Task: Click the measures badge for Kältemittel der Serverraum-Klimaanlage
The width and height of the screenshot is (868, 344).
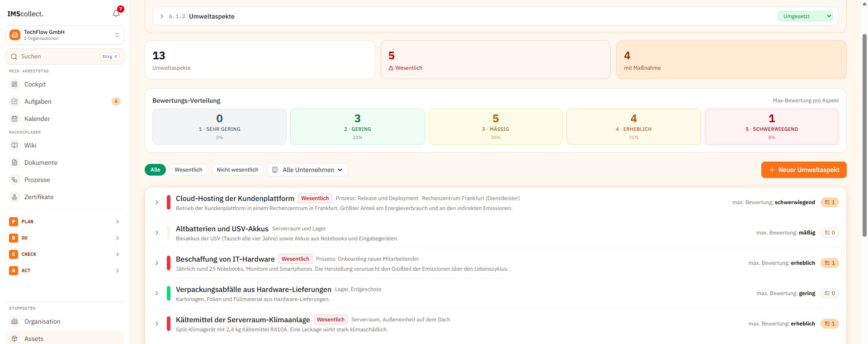Action: [x=830, y=324]
